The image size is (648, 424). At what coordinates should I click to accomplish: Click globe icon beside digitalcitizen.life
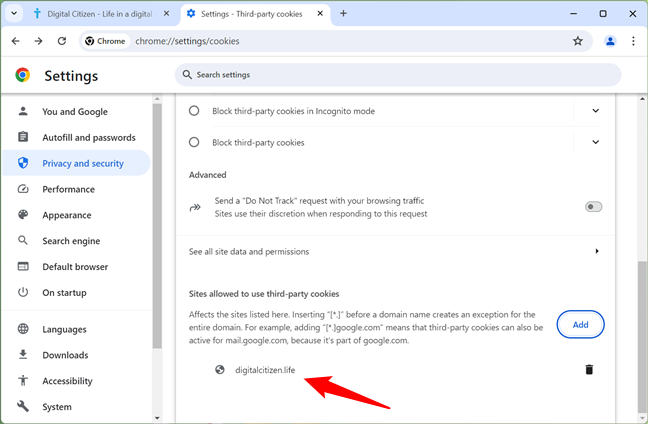(x=220, y=369)
